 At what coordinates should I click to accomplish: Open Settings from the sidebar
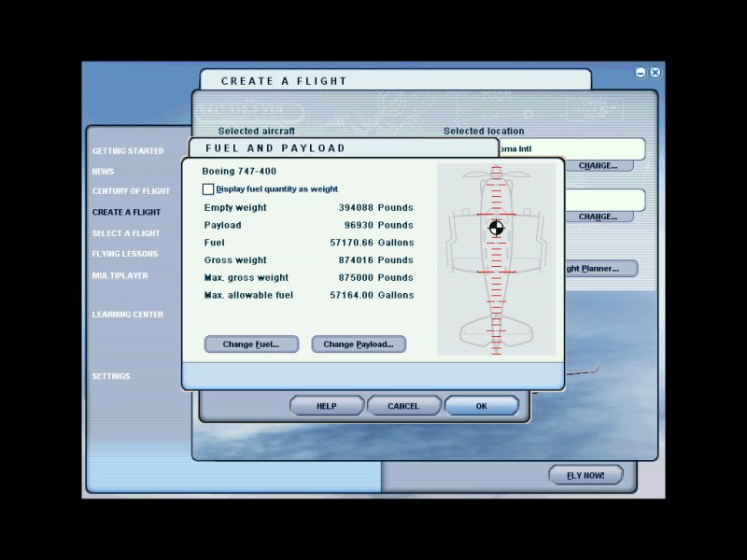111,377
